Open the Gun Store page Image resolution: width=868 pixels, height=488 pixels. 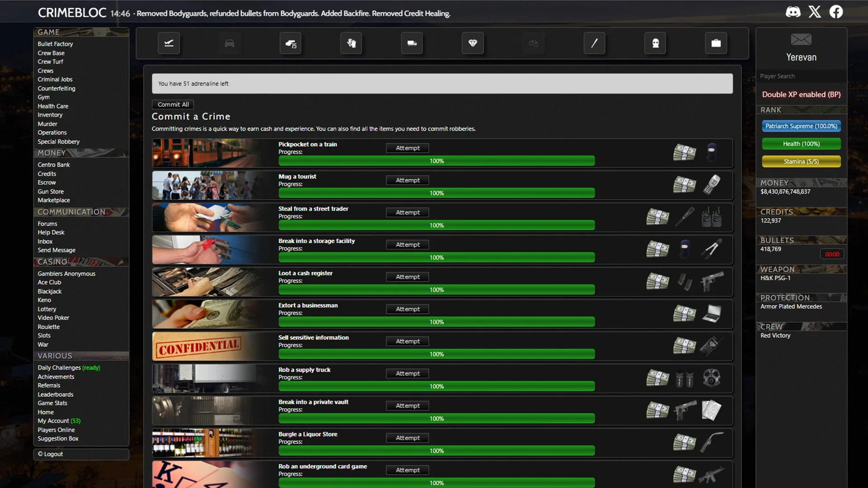(50, 191)
